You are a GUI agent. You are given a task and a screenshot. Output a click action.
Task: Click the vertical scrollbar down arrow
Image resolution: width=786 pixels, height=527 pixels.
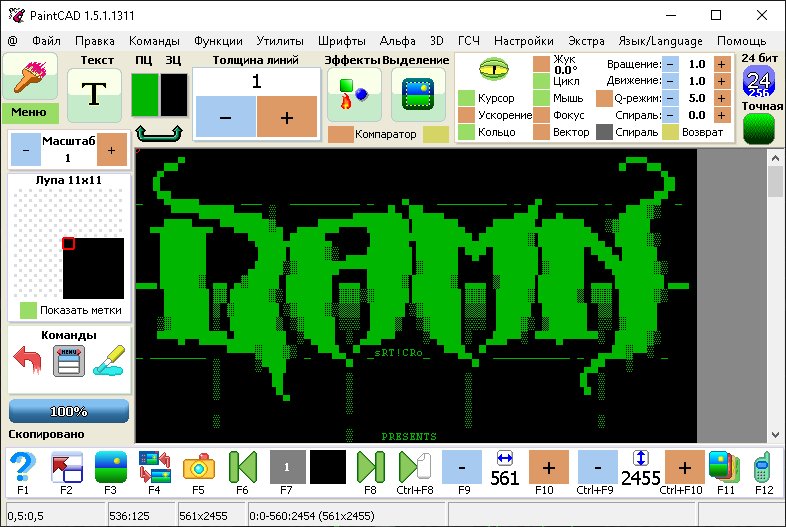775,435
